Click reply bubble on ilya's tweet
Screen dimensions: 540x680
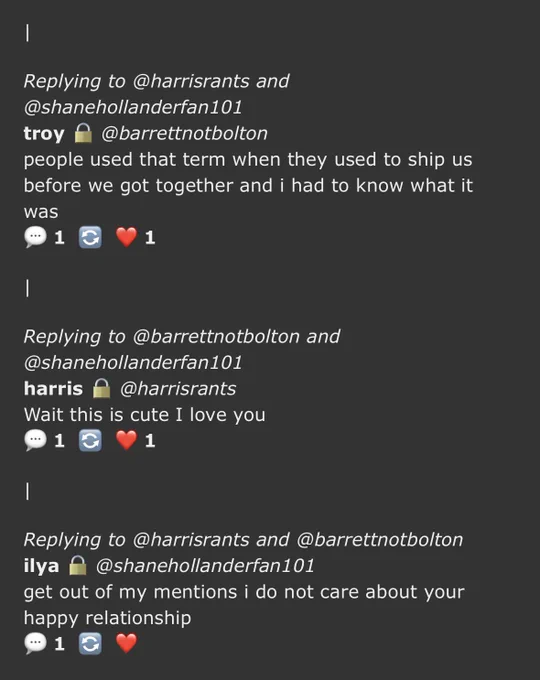tap(35, 644)
